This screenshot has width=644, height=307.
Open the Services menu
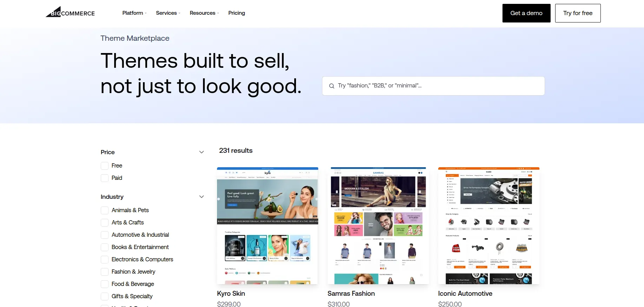[168, 13]
